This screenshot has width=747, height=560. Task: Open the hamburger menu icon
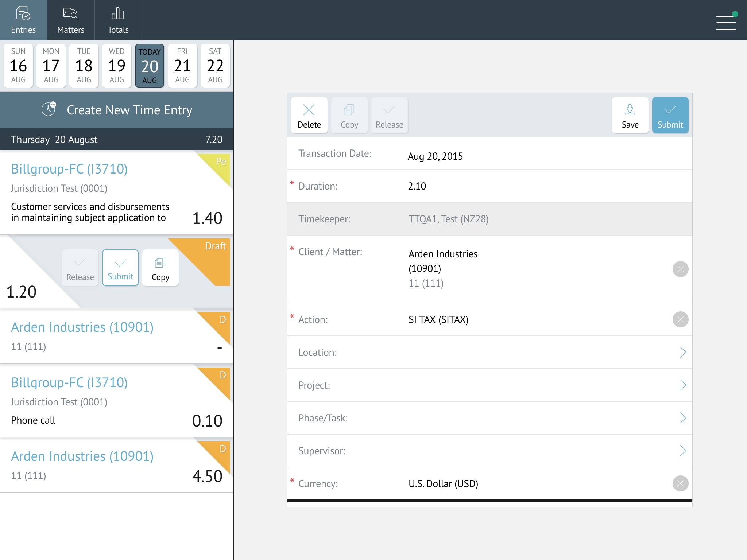(726, 22)
